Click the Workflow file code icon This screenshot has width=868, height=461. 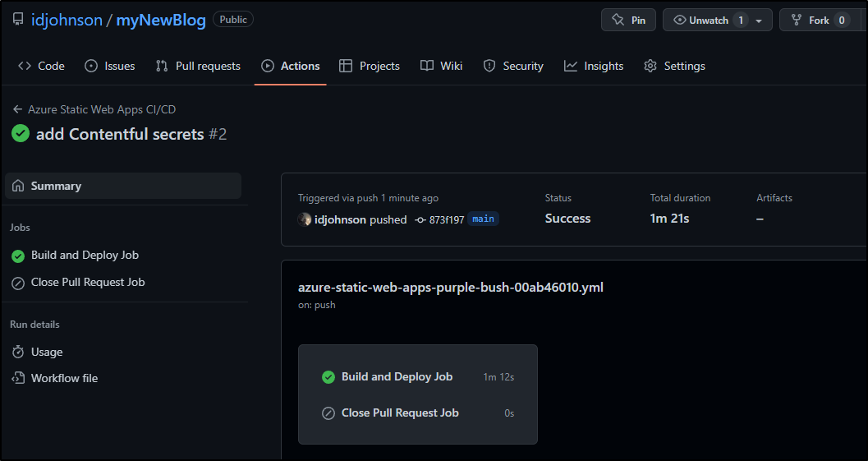point(18,378)
